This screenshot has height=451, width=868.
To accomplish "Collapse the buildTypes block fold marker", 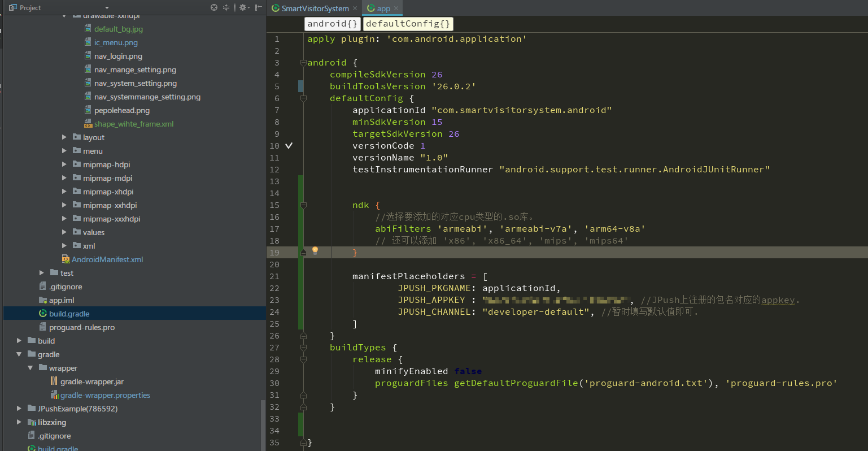I will pyautogui.click(x=303, y=348).
